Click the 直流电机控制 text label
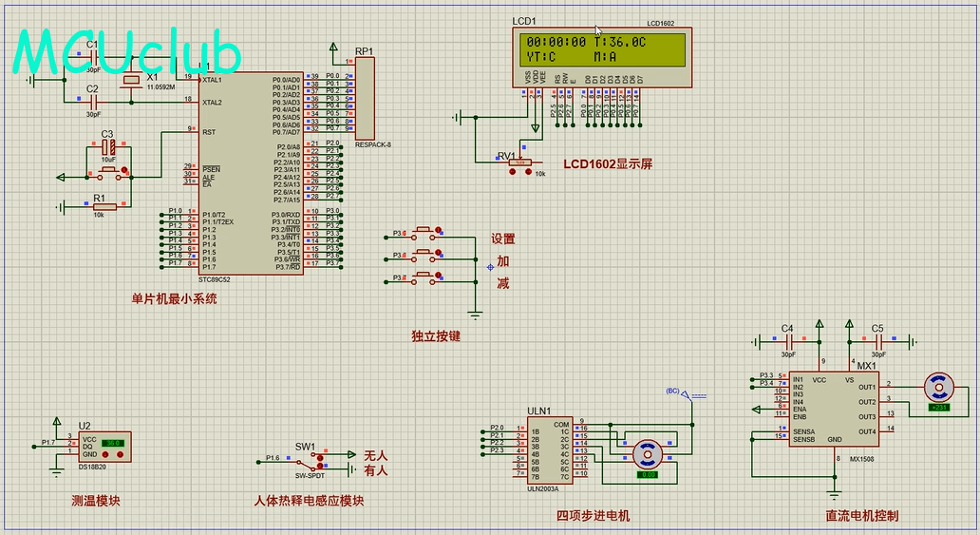The height and width of the screenshot is (535, 980). point(861,516)
